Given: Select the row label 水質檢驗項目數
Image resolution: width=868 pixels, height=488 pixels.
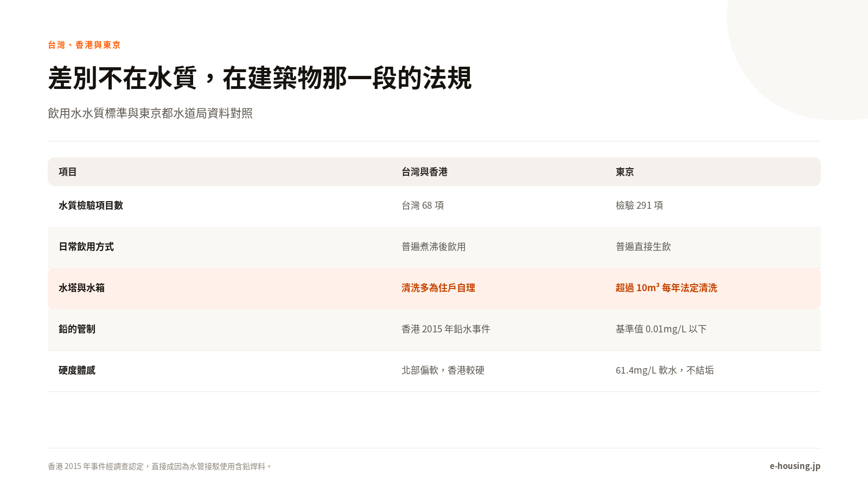Looking at the screenshot, I should 91,206.
